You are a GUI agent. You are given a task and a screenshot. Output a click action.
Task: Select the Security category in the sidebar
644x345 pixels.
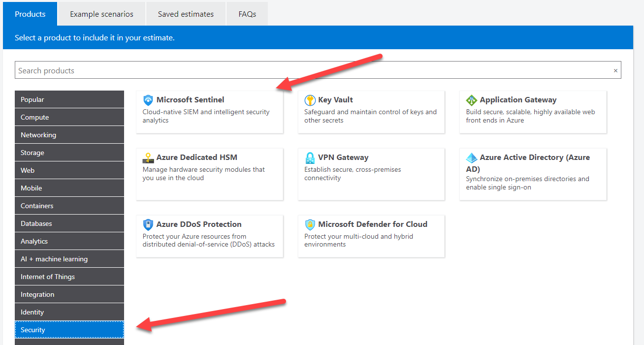click(69, 329)
